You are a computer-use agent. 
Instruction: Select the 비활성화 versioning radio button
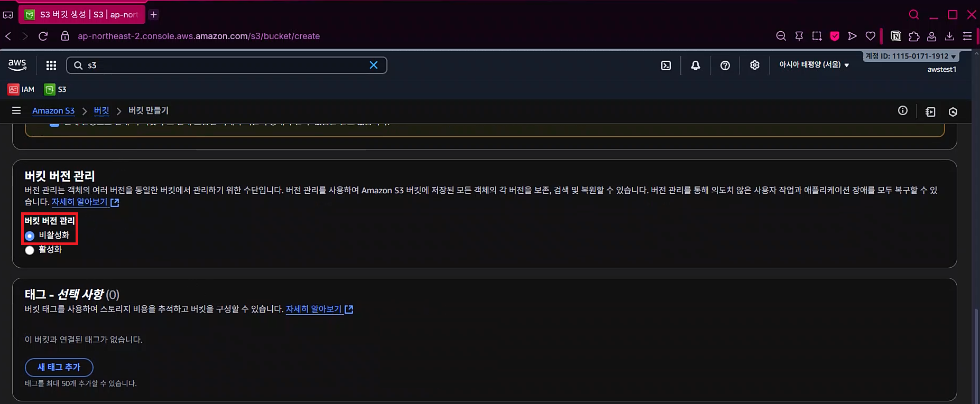pyautogui.click(x=30, y=236)
